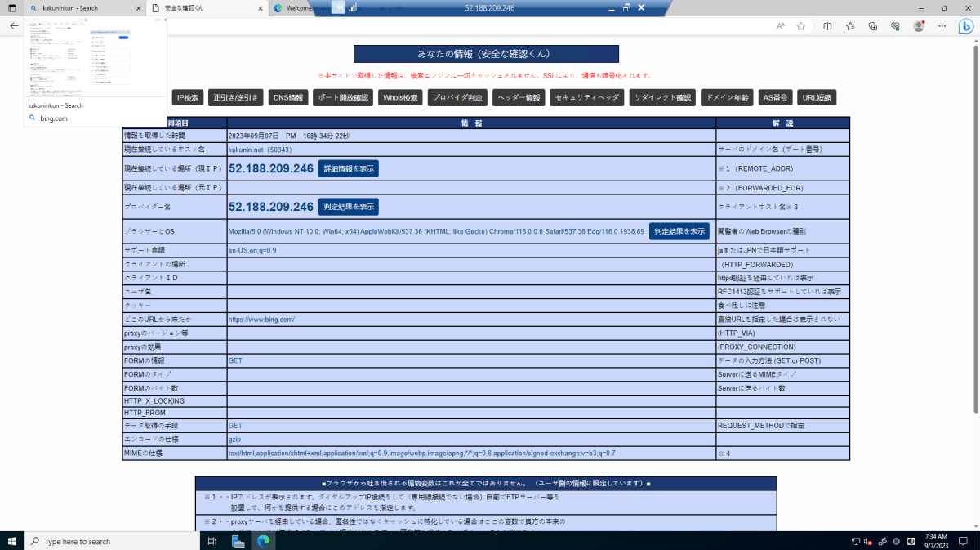Open split screen icon in Edge toolbar
Screen dimensions: 980x550
[828, 26]
